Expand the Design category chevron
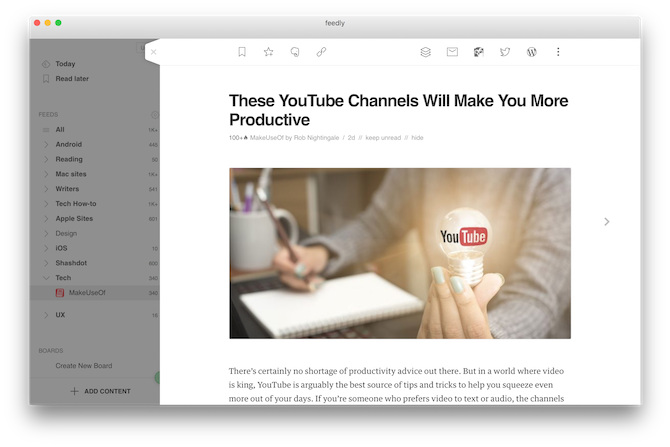The width and height of the screenshot is (670, 447). [46, 233]
